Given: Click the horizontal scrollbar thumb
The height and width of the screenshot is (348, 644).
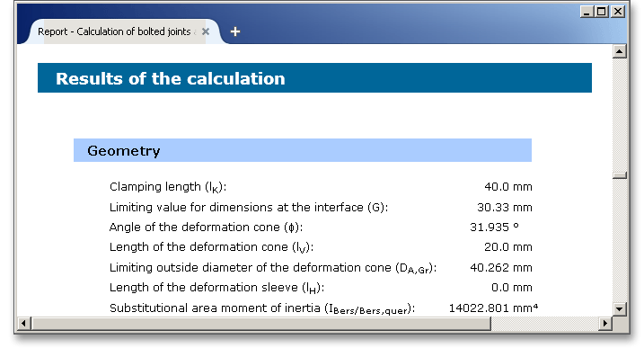Looking at the screenshot, I should 261,324.
